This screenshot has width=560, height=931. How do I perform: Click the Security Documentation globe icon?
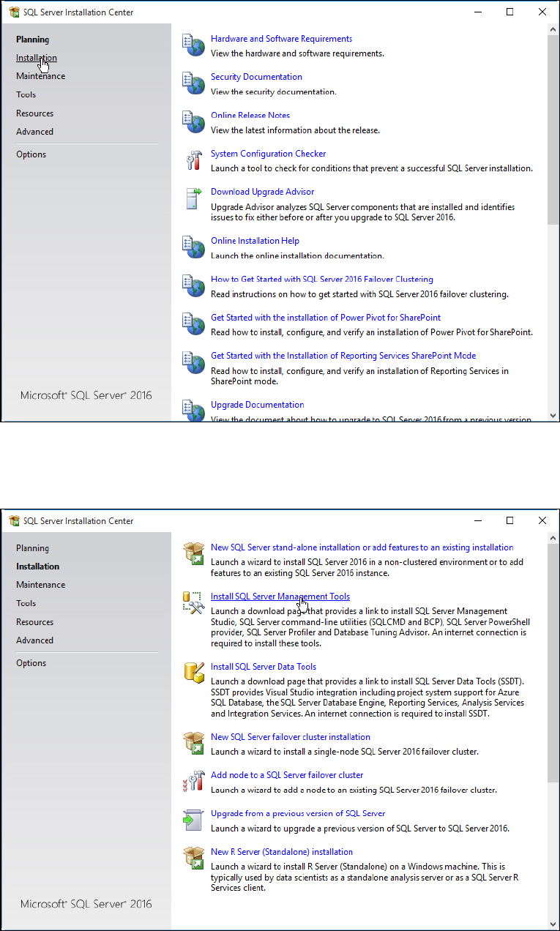pyautogui.click(x=193, y=83)
